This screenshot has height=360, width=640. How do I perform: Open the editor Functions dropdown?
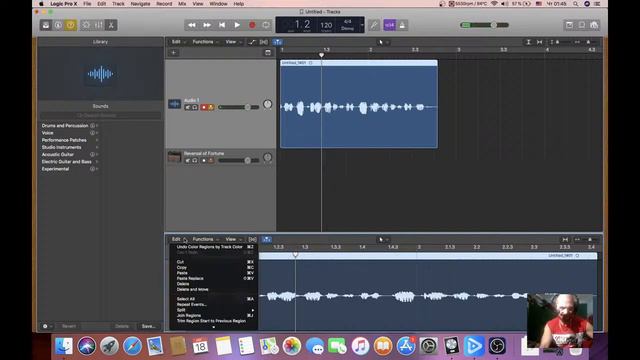205,239
